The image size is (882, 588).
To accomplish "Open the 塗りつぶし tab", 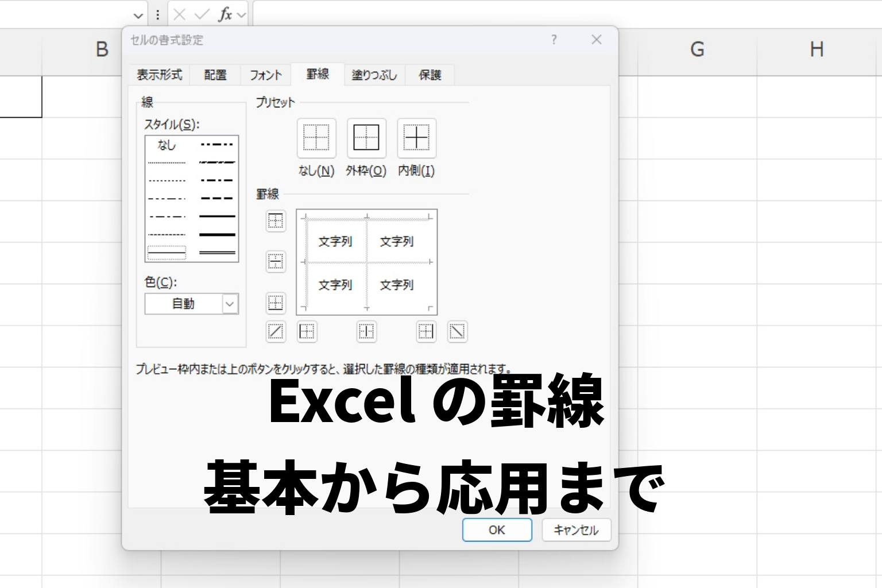I will 374,75.
